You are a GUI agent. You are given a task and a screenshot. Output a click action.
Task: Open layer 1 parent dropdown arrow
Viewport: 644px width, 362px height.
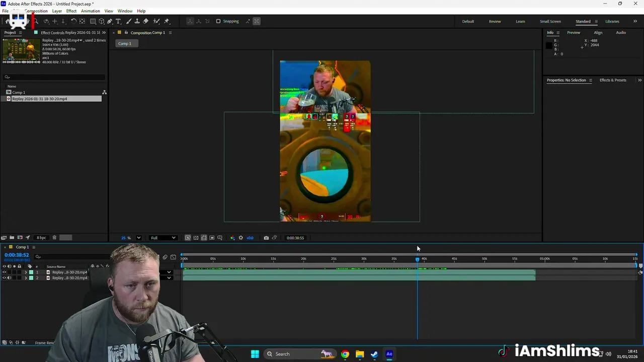(169, 272)
